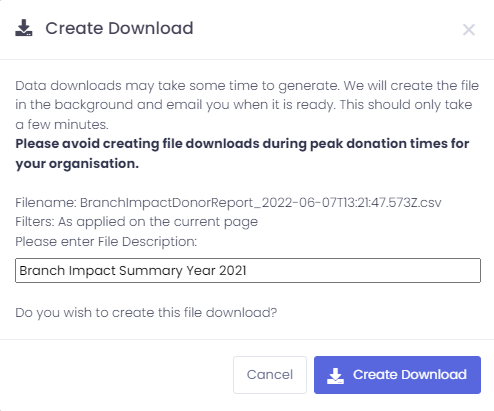
Task: Click the "Create Download" dialog title text
Action: point(119,28)
